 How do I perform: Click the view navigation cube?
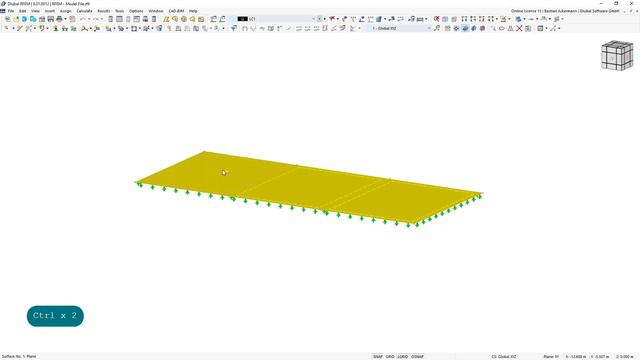coord(617,55)
